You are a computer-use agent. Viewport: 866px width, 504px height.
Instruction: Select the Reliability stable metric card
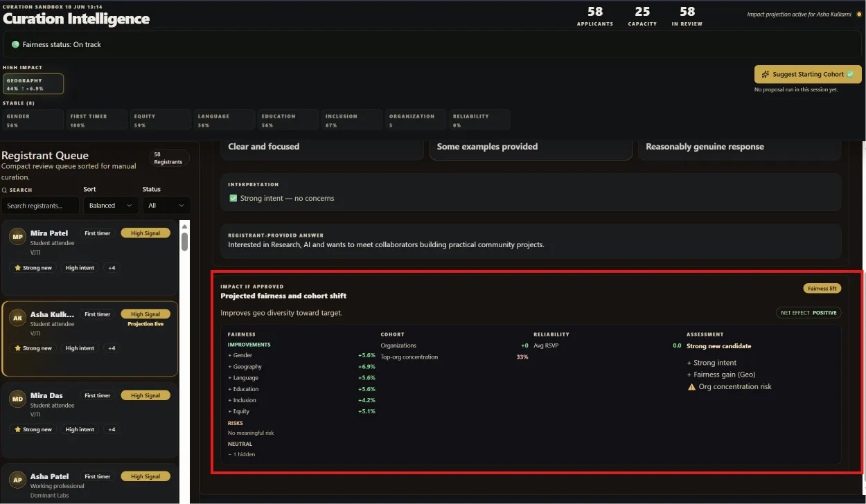[480, 120]
